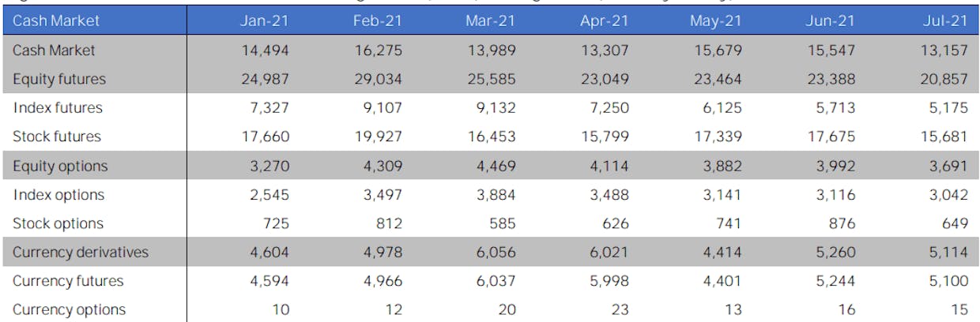
Task: Select the Equity futures row label
Action: [x=59, y=79]
